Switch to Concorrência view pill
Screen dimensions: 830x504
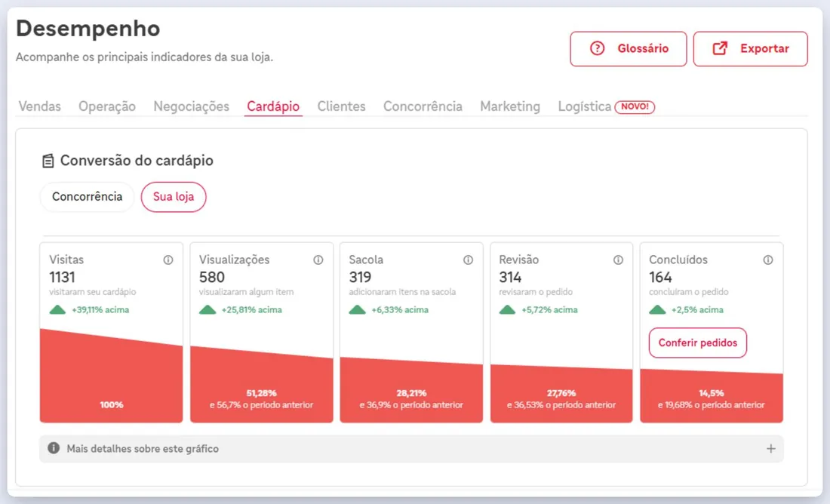coord(87,197)
